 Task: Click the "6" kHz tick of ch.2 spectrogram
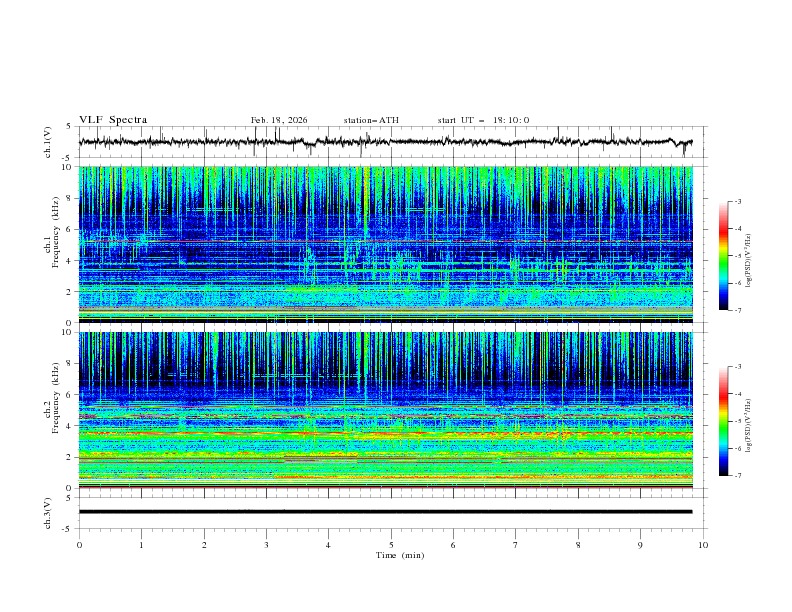pos(69,394)
